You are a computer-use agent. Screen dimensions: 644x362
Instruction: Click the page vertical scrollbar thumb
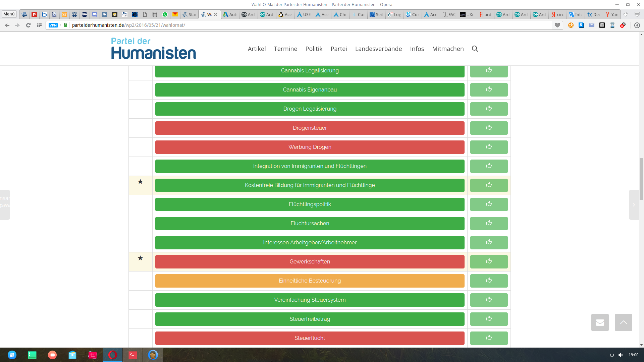coord(641,178)
